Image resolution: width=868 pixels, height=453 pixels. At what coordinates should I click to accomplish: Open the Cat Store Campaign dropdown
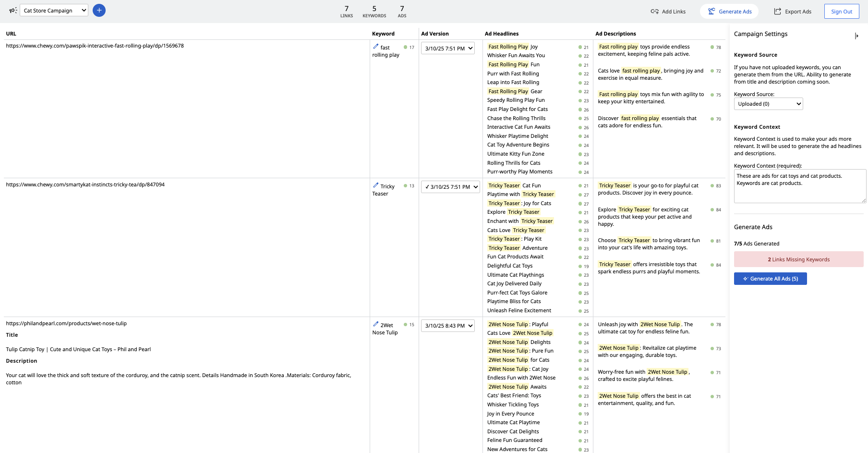pyautogui.click(x=54, y=10)
